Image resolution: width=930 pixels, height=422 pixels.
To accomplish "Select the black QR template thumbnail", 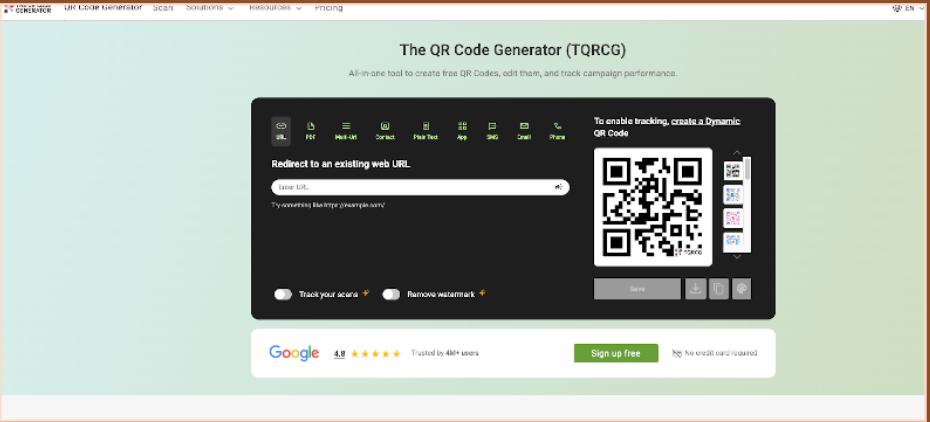I will click(733, 171).
